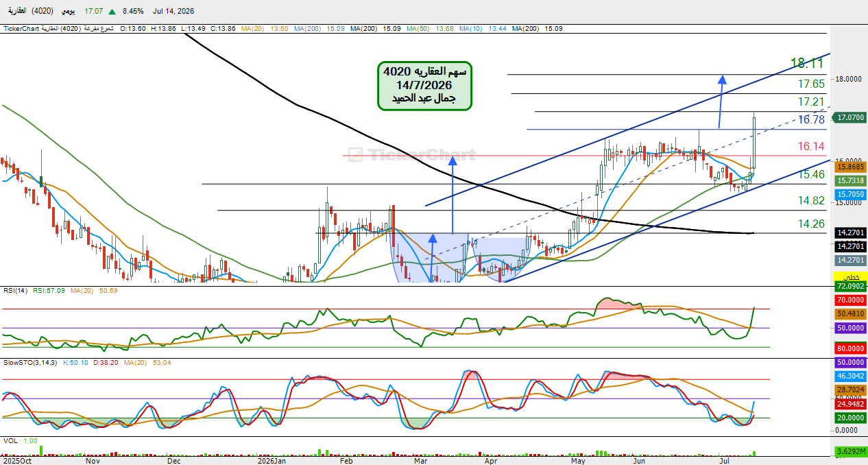Click the gray 14.2701 price tag
The image size is (868, 465).
[850, 261]
